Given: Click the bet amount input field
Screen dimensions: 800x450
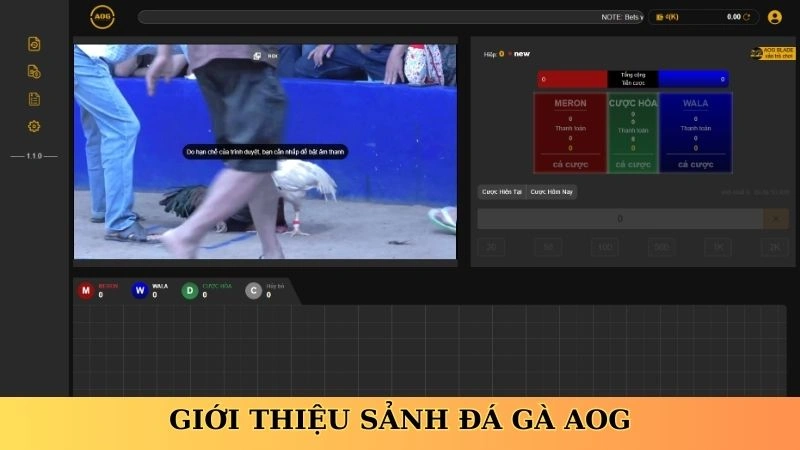Looking at the screenshot, I should coord(620,219).
